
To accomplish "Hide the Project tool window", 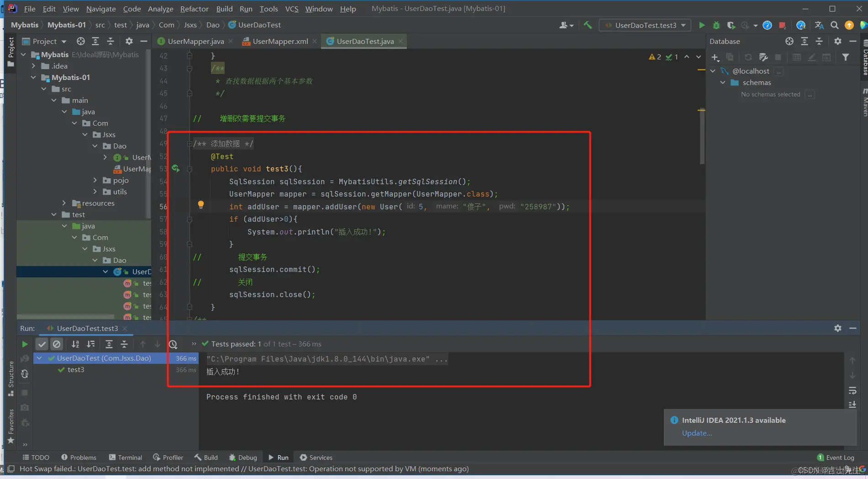I will (x=144, y=41).
